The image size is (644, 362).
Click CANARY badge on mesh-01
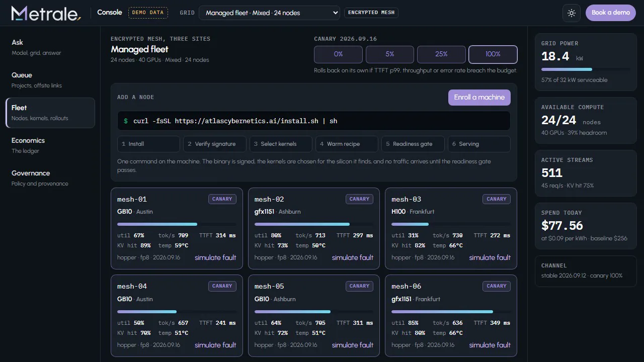click(222, 199)
